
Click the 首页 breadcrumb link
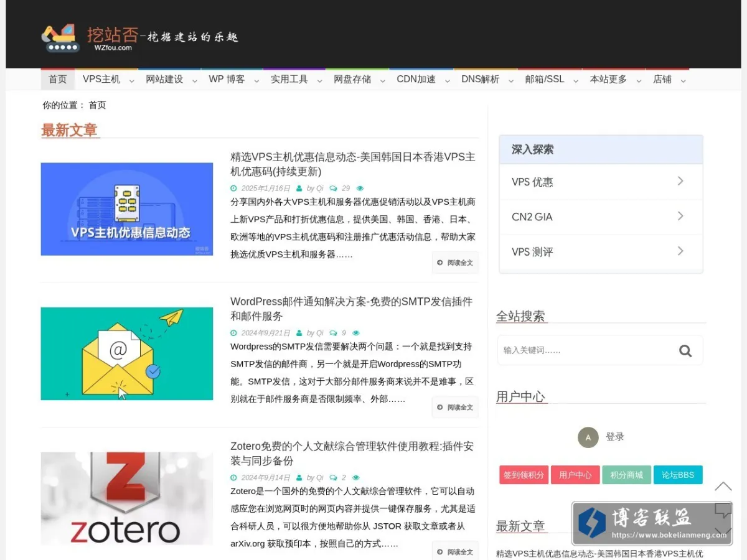[97, 105]
